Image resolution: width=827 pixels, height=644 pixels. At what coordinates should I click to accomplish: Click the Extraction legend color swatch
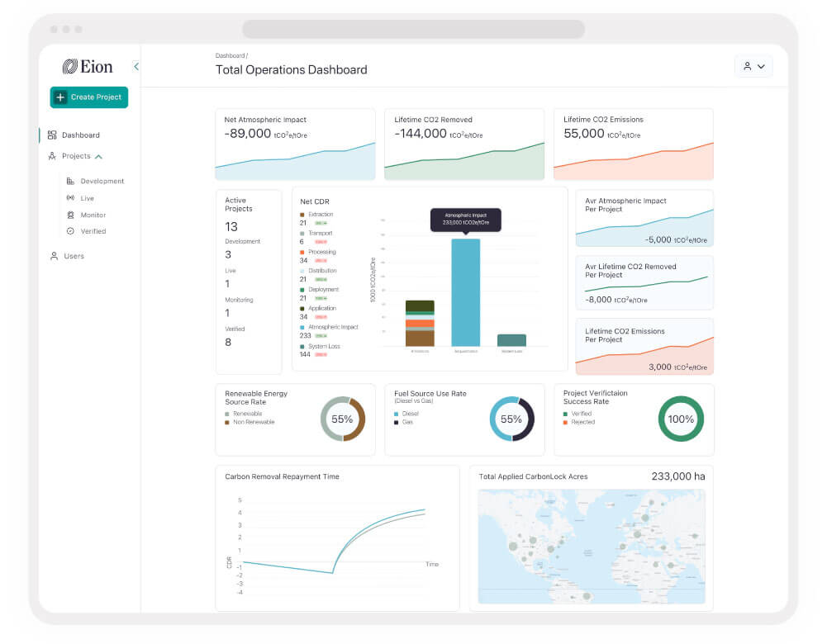302,215
